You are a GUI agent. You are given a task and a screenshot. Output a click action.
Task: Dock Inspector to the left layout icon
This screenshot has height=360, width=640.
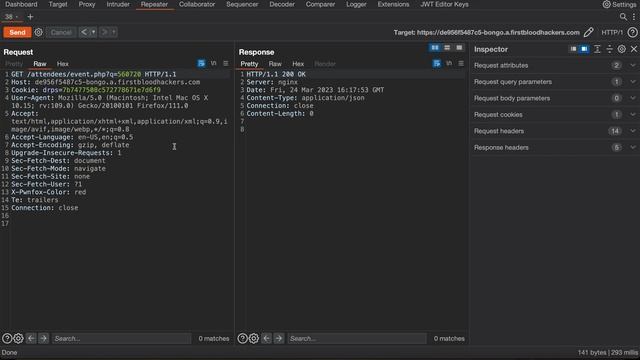573,49
